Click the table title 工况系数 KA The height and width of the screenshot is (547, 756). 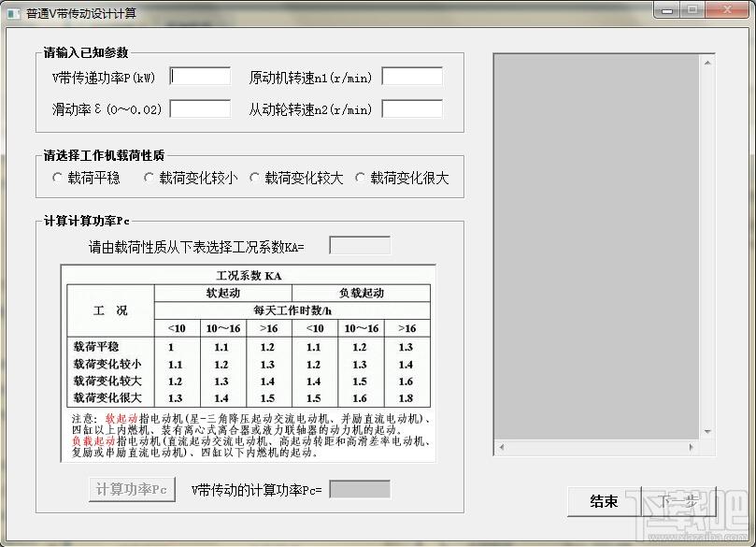pos(249,276)
